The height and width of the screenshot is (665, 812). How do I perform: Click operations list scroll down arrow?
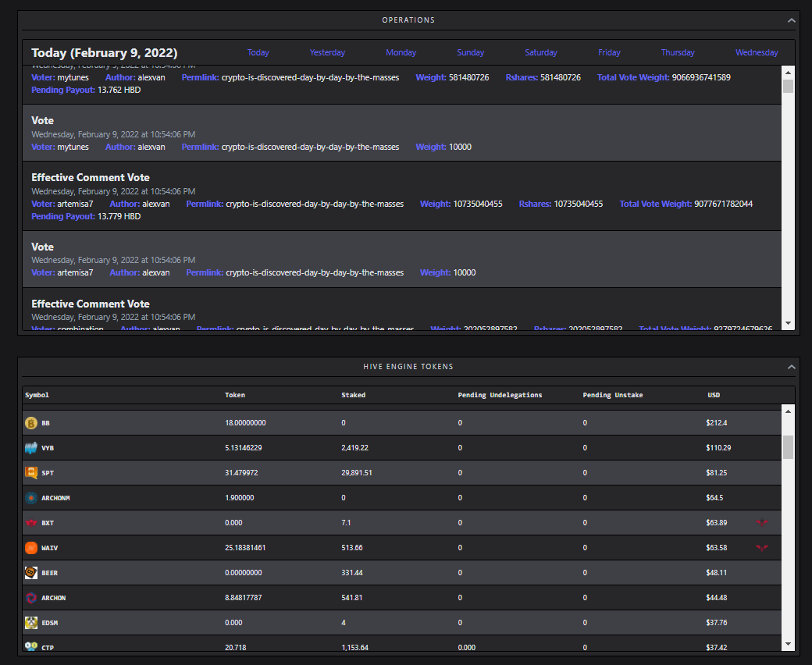pos(788,323)
